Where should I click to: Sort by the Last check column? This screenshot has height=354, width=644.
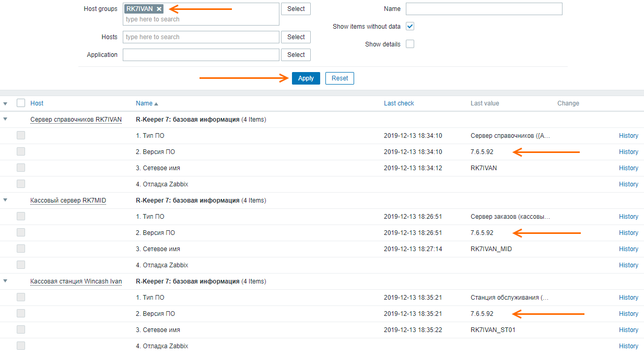[x=399, y=103]
